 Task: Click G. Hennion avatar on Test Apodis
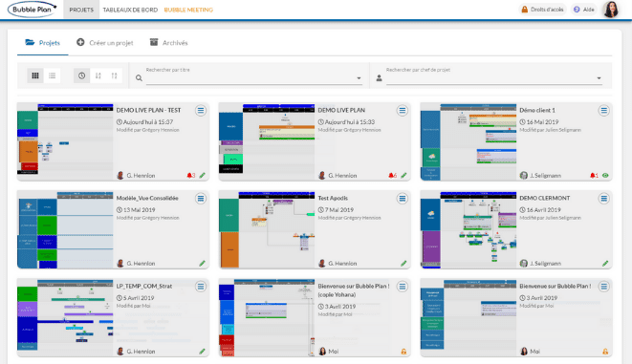322,264
